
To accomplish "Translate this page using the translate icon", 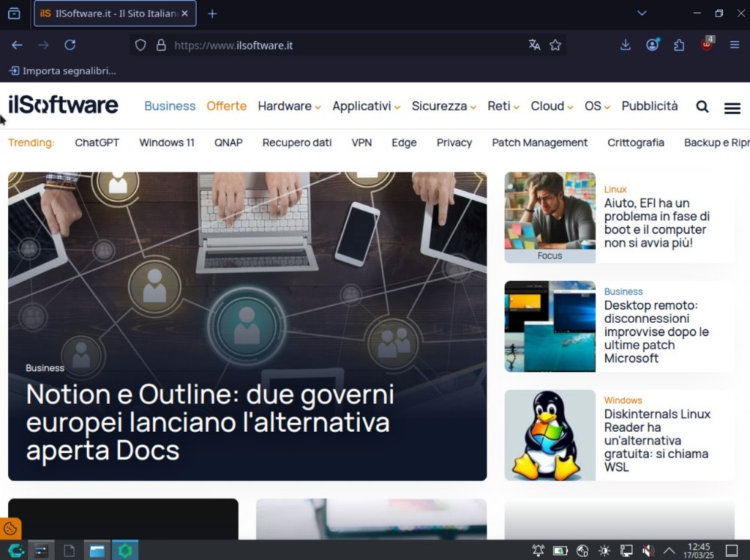I will (x=534, y=45).
